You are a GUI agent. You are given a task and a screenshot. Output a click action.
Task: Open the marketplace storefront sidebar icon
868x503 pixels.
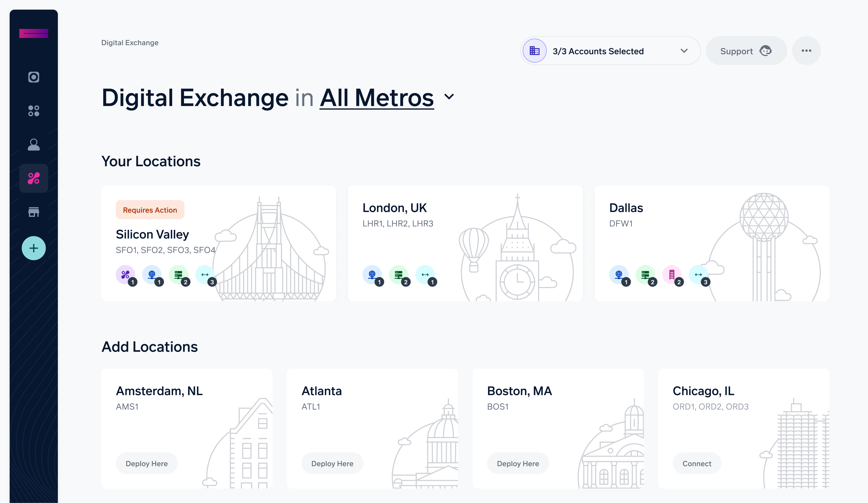coord(33,212)
